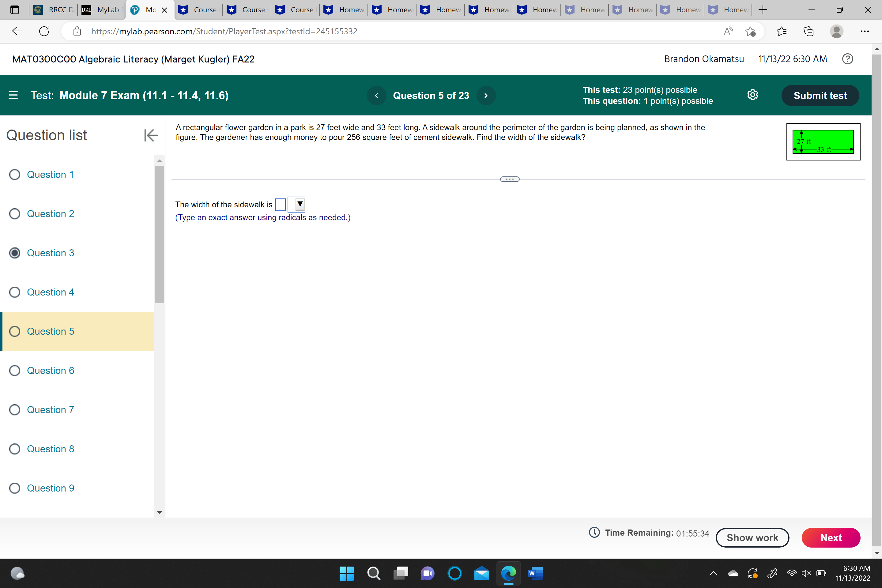This screenshot has width=882, height=588.
Task: Go to the previous question arrow
Action: tap(376, 95)
